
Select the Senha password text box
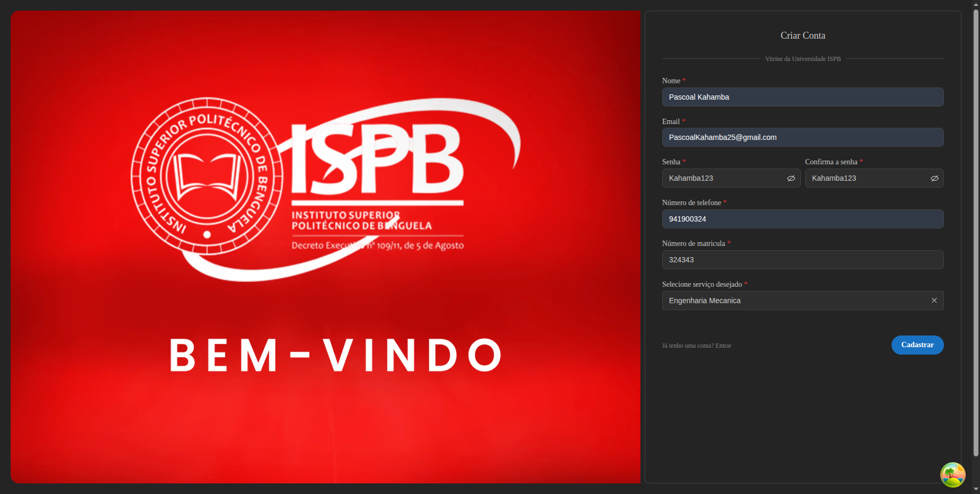click(723, 178)
